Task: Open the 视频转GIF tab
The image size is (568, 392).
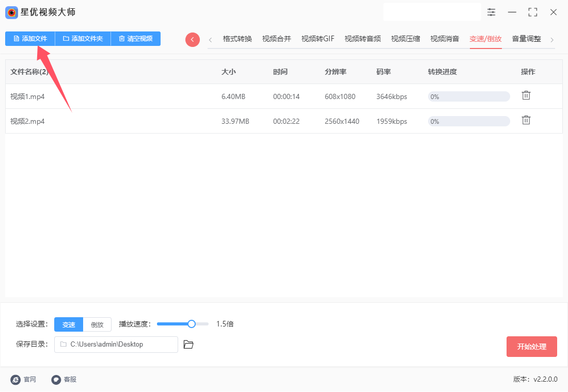Action: tap(318, 39)
